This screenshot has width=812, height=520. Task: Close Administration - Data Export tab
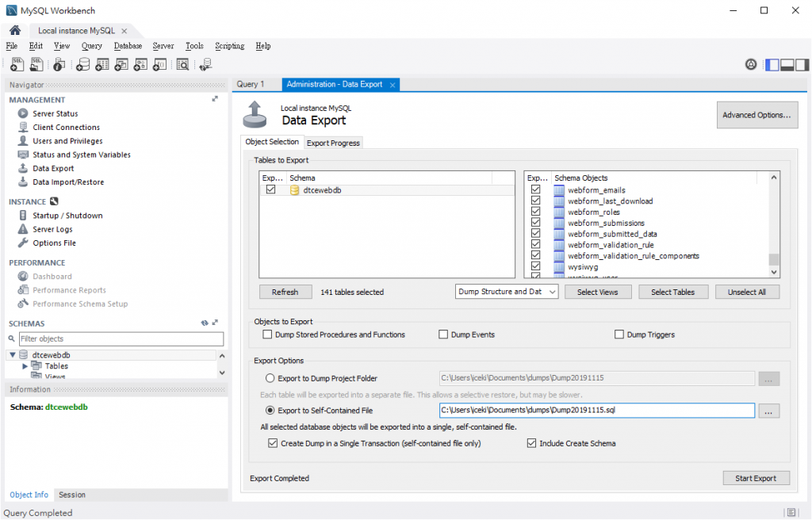(393, 85)
